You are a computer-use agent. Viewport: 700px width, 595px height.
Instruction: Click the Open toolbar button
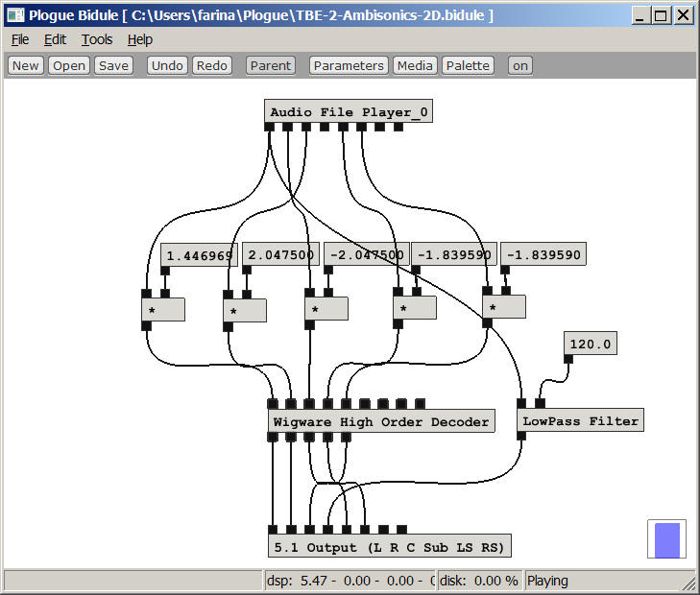pyautogui.click(x=69, y=65)
